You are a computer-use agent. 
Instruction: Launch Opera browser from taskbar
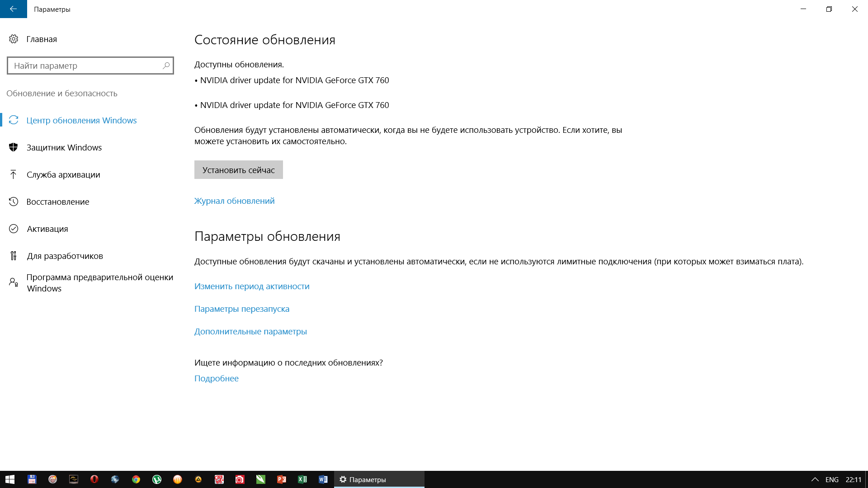[x=94, y=479]
